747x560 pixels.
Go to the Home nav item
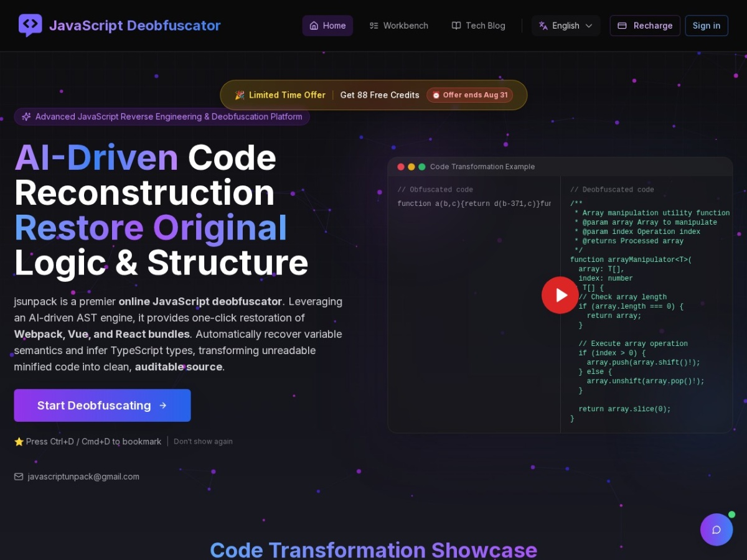(x=327, y=26)
